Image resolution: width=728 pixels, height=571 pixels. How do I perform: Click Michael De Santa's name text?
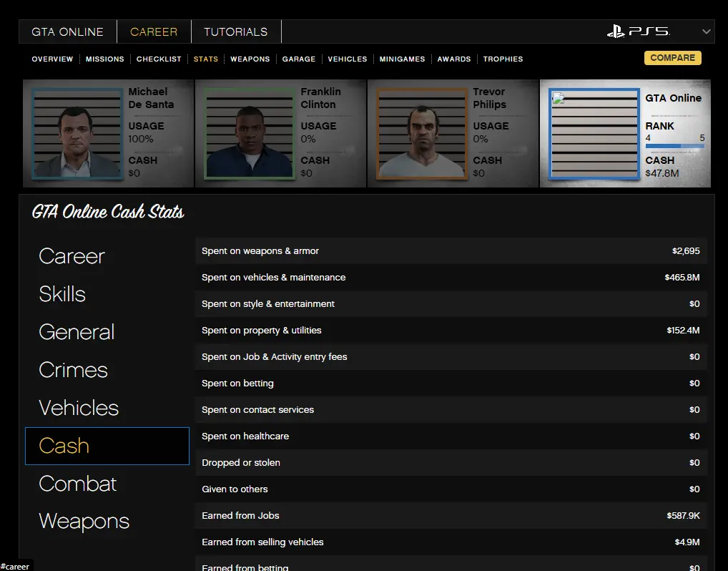pos(151,98)
